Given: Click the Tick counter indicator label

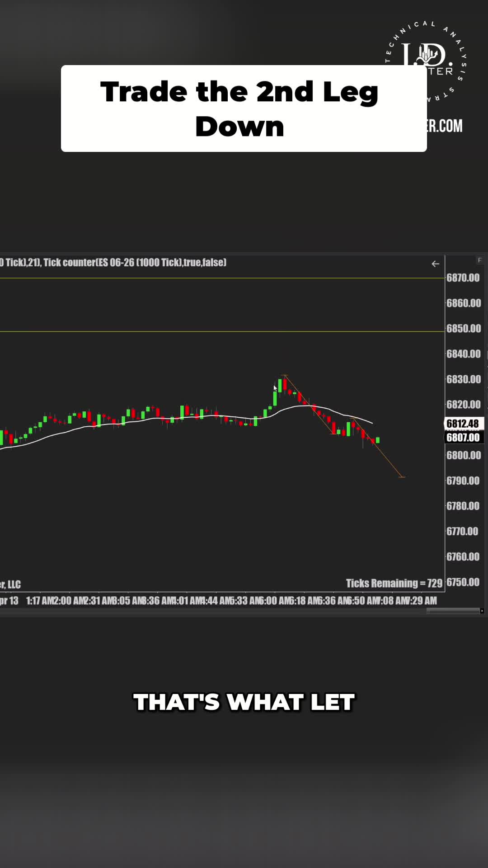Looking at the screenshot, I should [x=135, y=262].
